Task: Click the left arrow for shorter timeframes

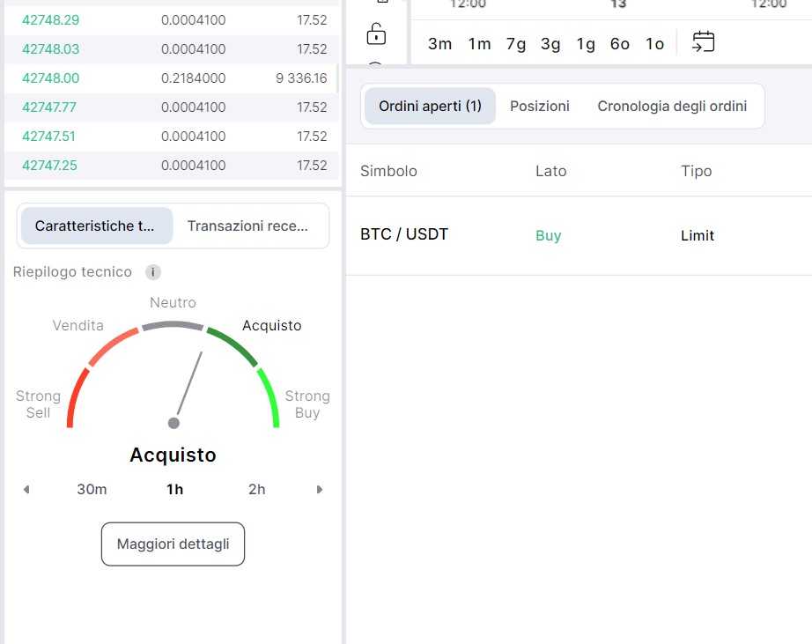Action: click(x=26, y=490)
